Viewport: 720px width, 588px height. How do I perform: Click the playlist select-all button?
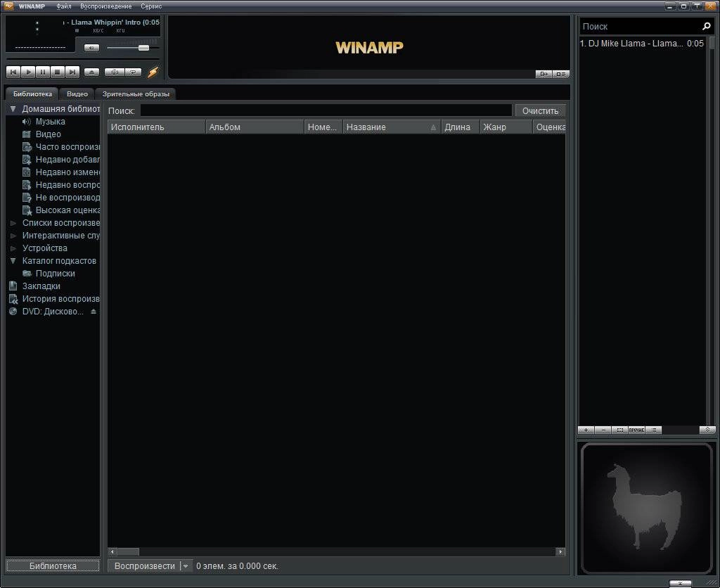coord(620,430)
